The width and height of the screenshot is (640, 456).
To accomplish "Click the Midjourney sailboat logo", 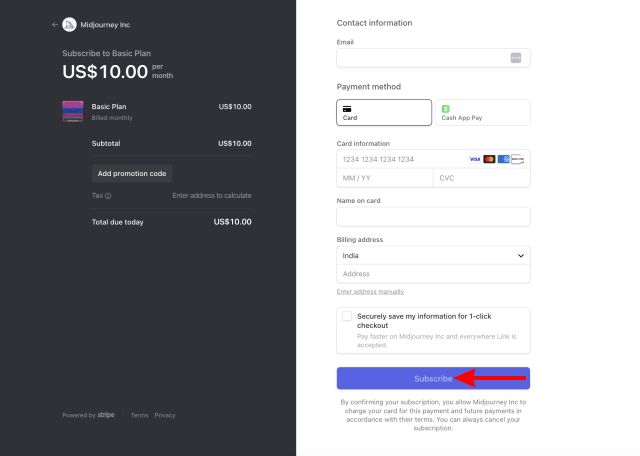I will tap(69, 24).
